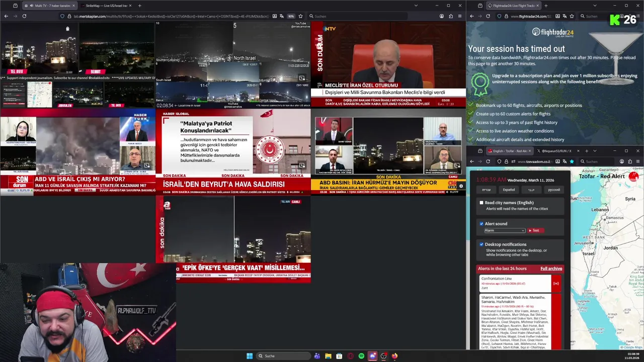Open Firefox from the taskbar
The width and height of the screenshot is (644, 362).
tap(394, 356)
